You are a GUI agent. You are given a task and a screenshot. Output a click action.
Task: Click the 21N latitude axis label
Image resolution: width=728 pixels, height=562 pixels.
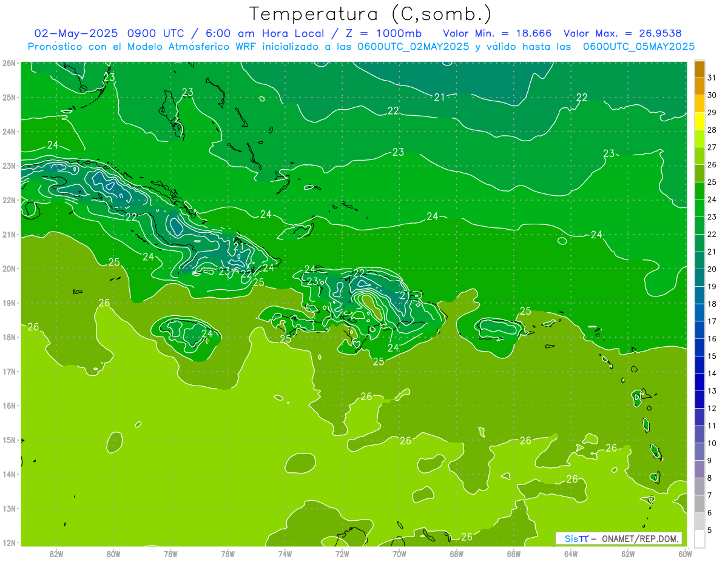pyautogui.click(x=8, y=234)
